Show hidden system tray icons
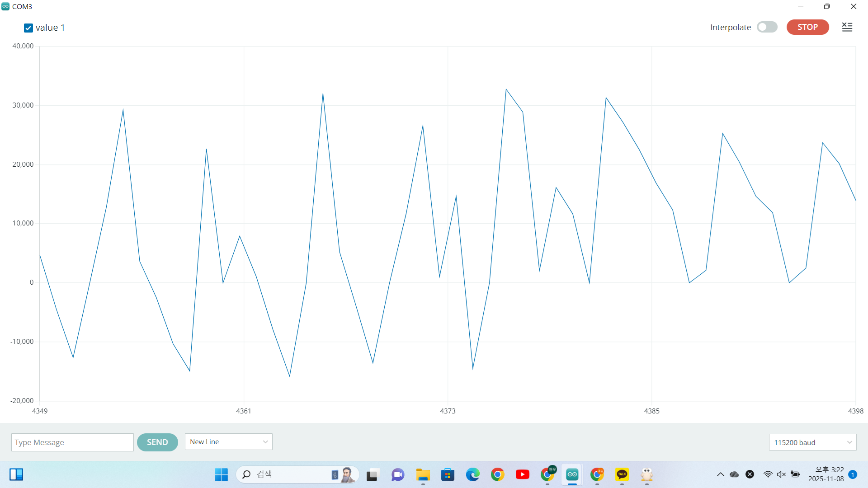Viewport: 868px width, 488px height. point(721,474)
